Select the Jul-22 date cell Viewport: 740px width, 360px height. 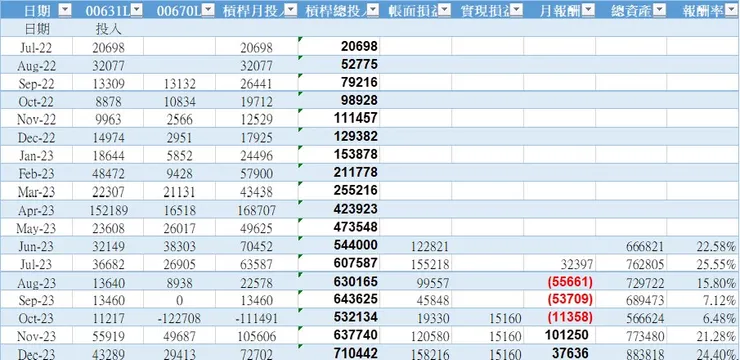36,47
